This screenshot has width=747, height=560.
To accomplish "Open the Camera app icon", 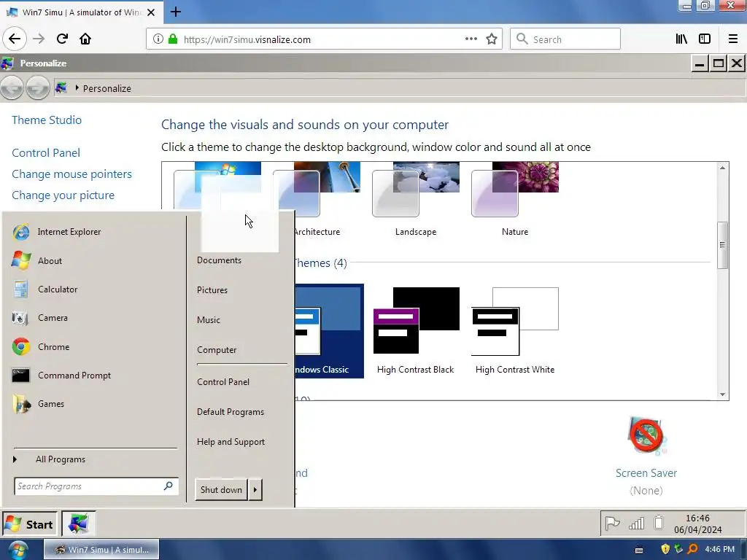I will point(20,318).
